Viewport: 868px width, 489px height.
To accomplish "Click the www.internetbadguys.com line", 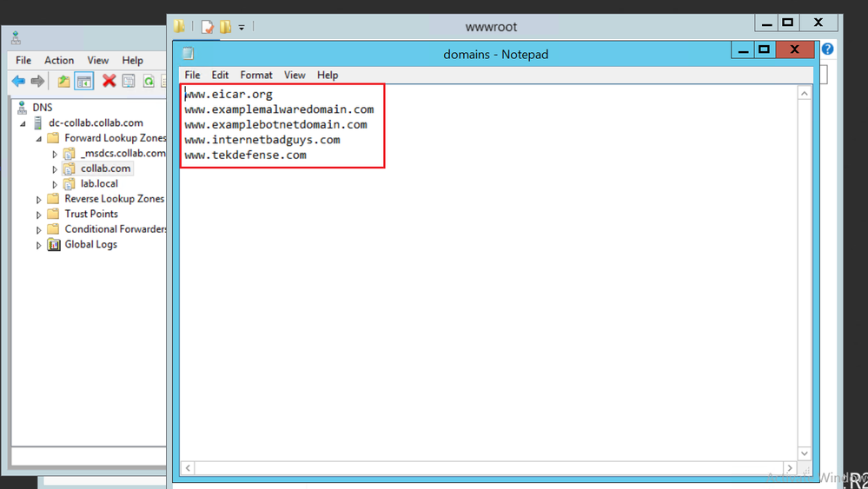I will (262, 140).
